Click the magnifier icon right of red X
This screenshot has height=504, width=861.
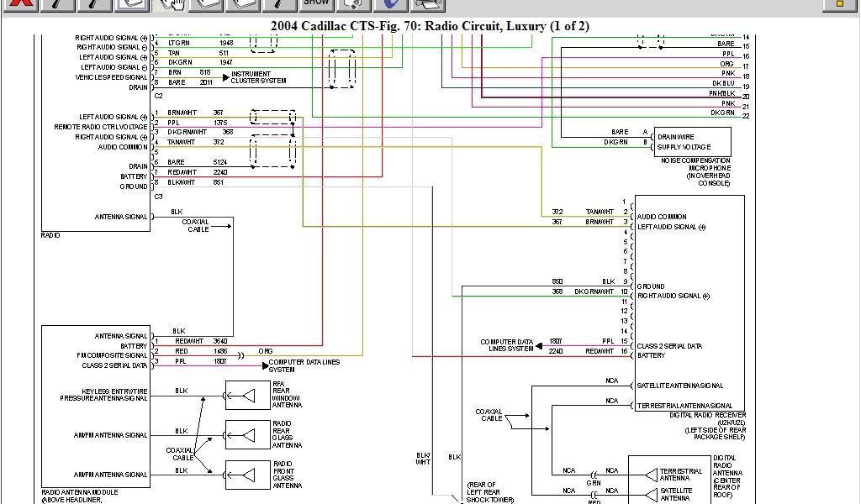pos(57,4)
